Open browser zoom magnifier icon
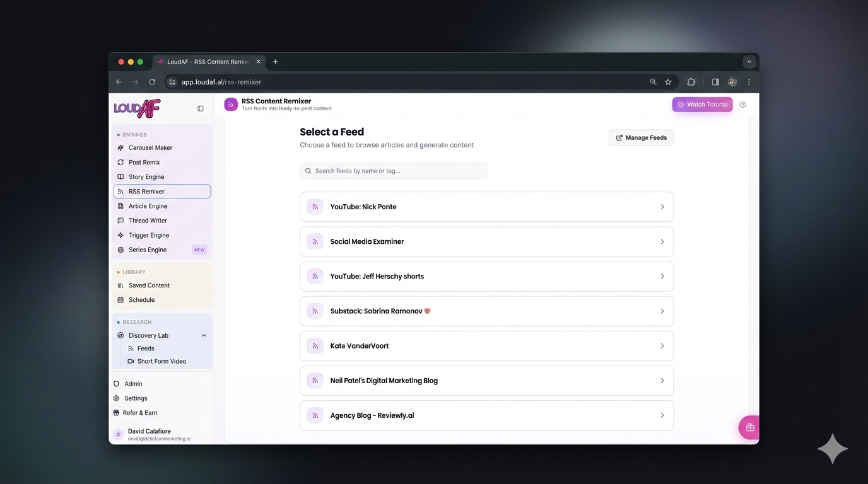 [653, 82]
